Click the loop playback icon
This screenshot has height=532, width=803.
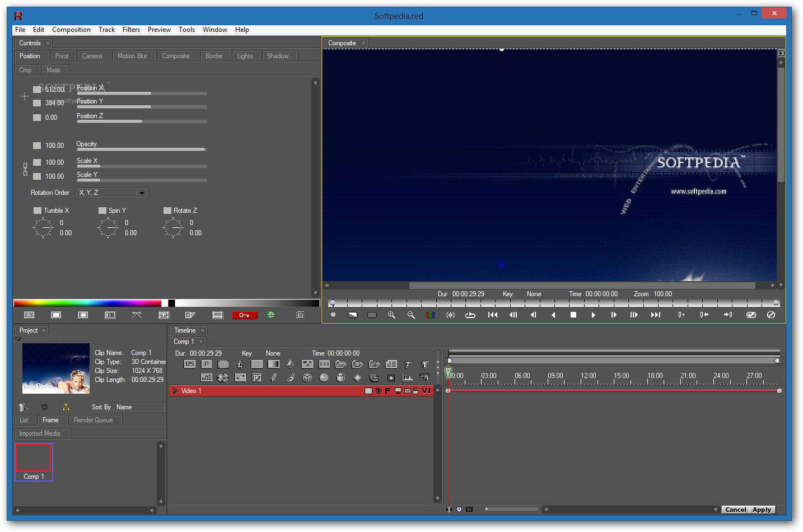[470, 315]
